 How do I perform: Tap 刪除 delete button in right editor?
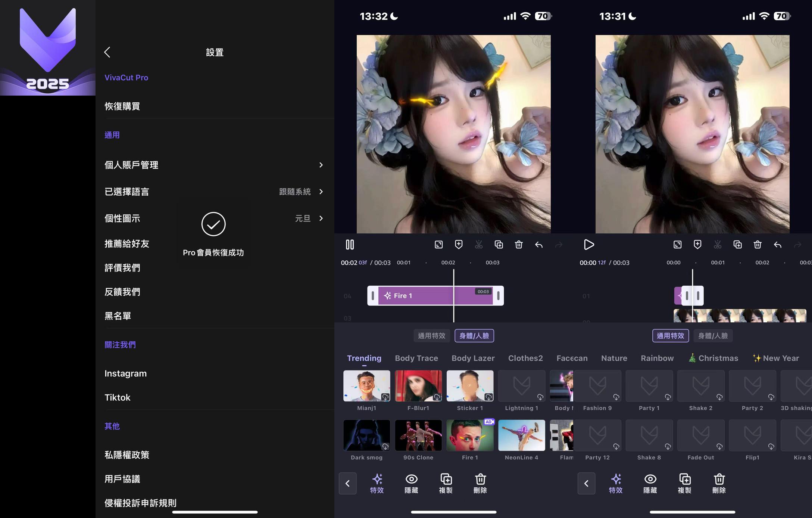(x=719, y=484)
